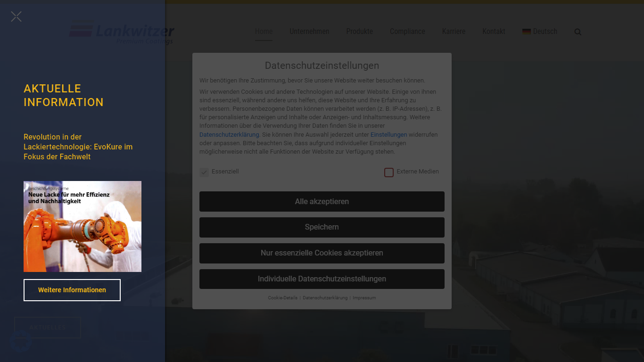Click the Alle akzeptieren button
The height and width of the screenshot is (362, 644).
tap(322, 201)
